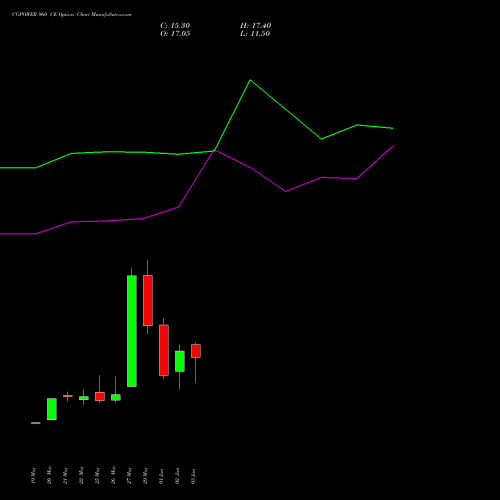The width and height of the screenshot is (500, 500).
Task: Click the green candle above 26 May
Action: click(x=116, y=397)
